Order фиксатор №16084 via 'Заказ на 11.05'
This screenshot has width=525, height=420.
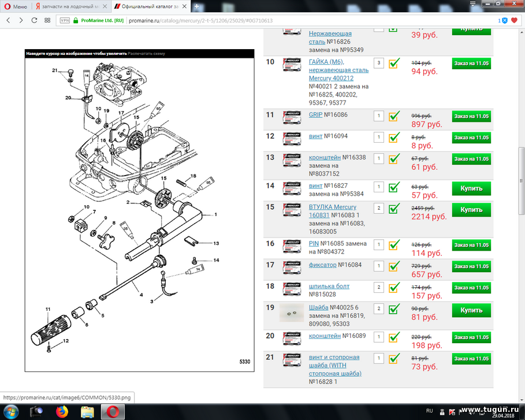pos(471,266)
